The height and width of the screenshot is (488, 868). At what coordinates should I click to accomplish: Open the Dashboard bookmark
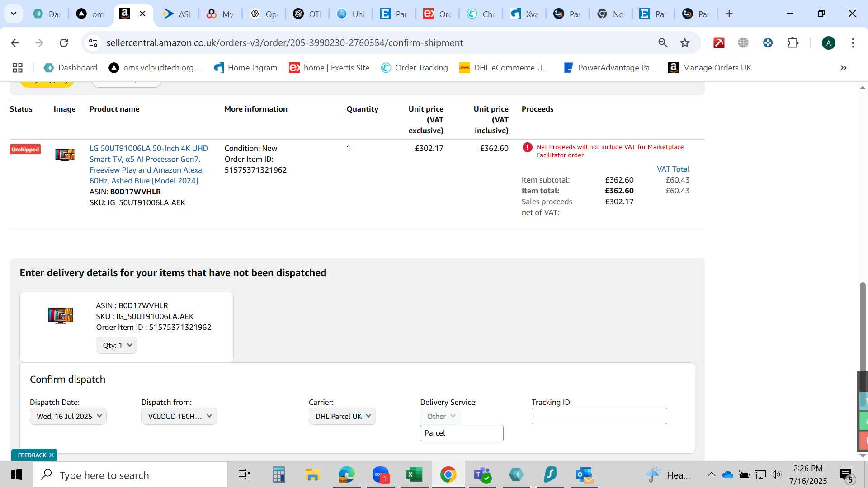(71, 68)
